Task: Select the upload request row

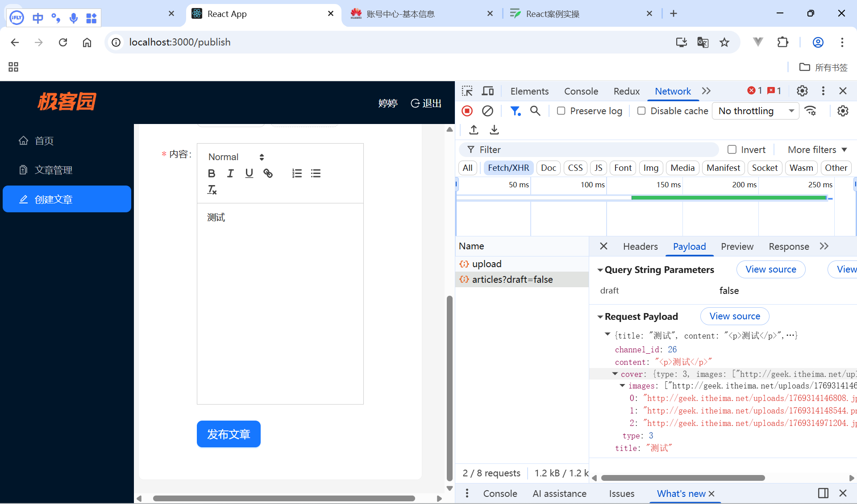Action: (487, 264)
